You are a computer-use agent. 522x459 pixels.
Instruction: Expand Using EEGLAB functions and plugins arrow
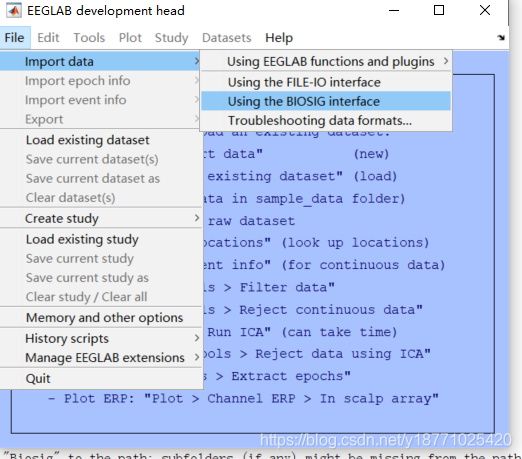pos(446,61)
